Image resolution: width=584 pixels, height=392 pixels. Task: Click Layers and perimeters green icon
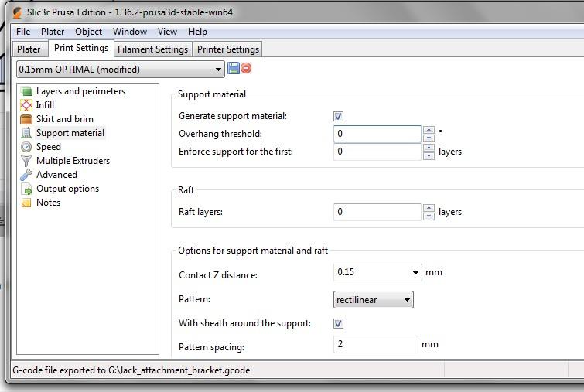26,91
